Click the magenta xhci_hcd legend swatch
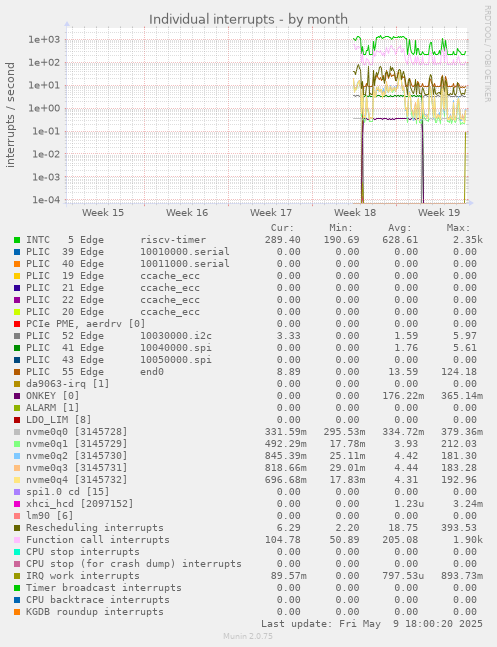This screenshot has width=497, height=647. 17,504
